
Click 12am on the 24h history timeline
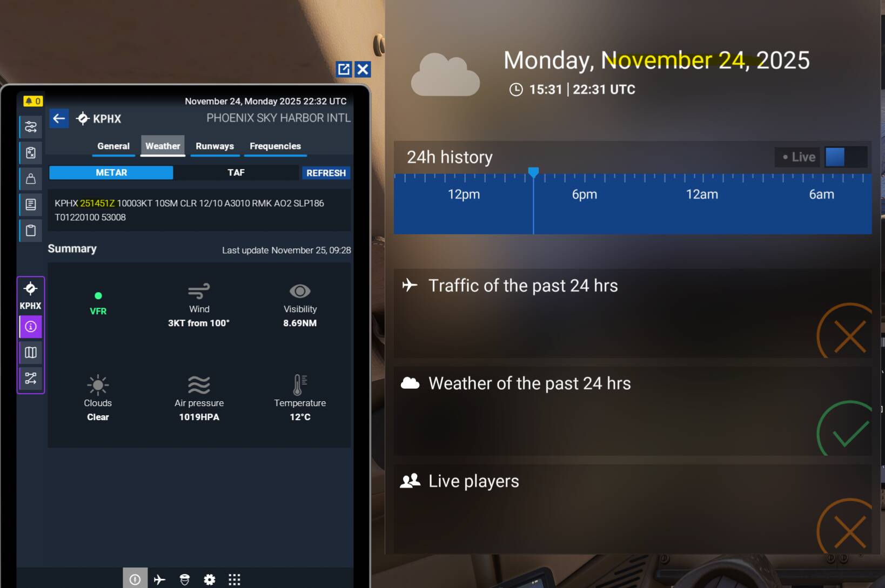702,195
